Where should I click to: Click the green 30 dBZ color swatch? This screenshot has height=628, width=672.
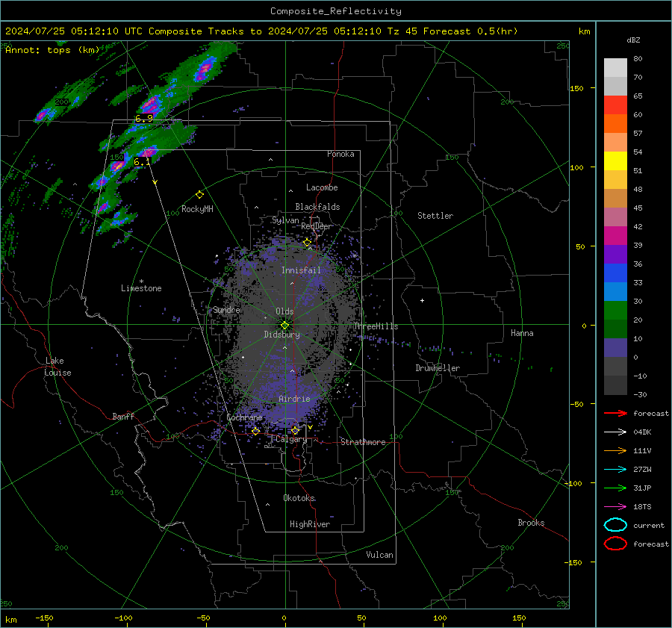coord(615,310)
